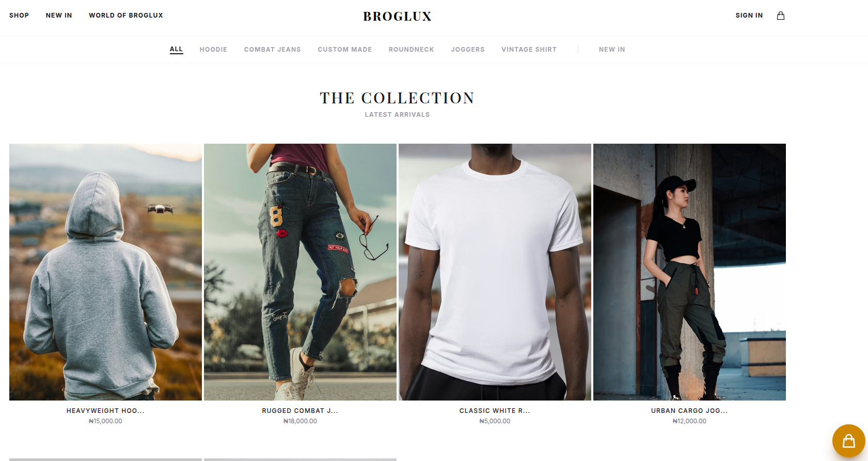View VINTAGE SHIRT category

point(529,50)
